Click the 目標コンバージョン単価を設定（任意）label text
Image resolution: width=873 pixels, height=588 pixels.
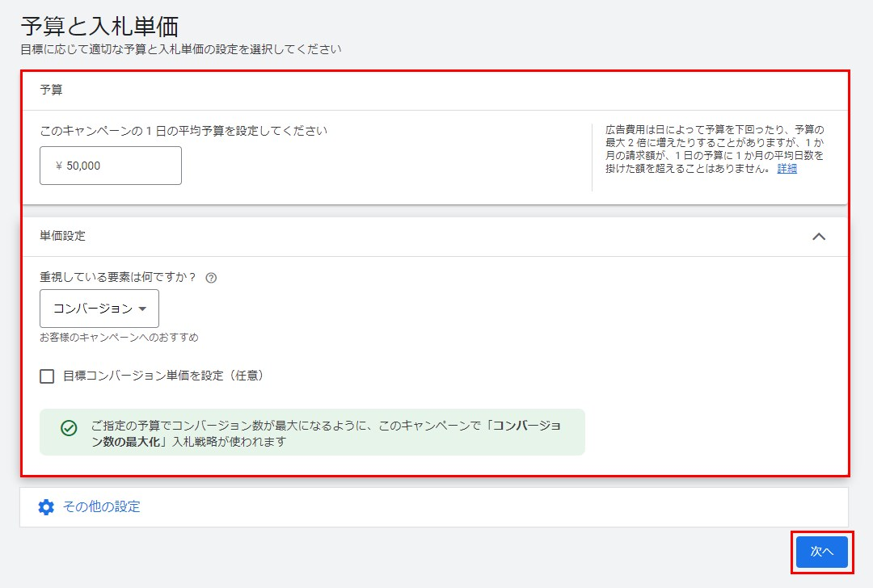click(x=163, y=376)
